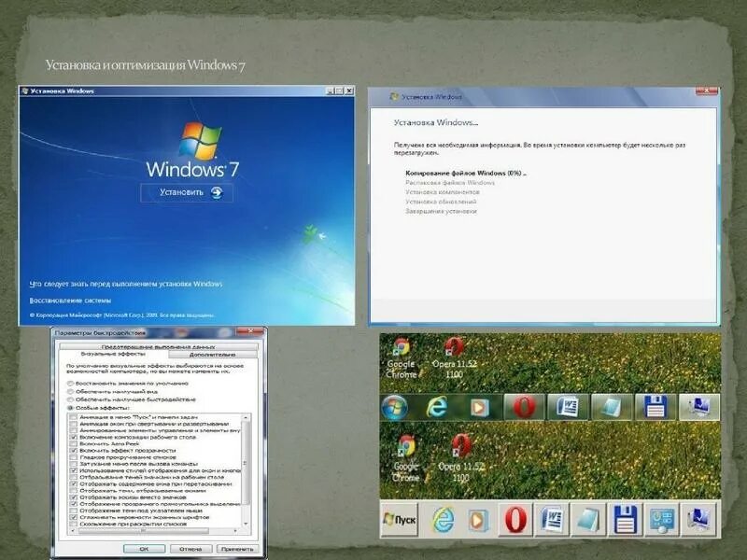Click effects list scroll-up arrow

pos(246,417)
